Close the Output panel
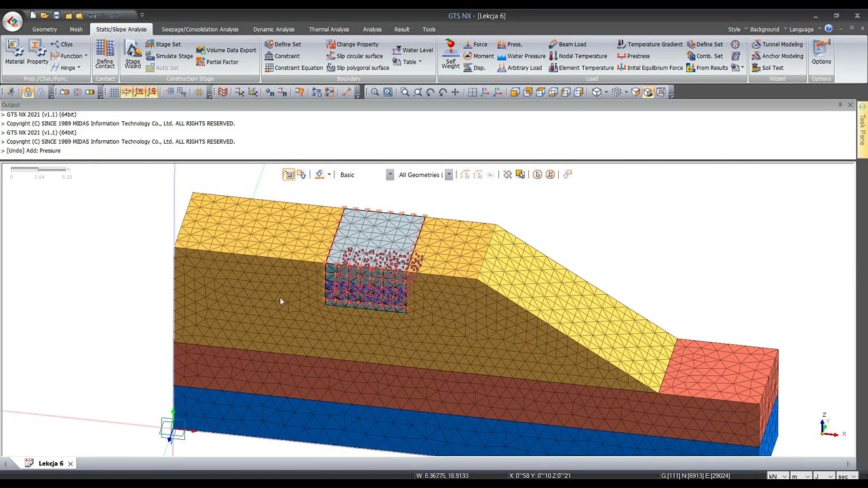The height and width of the screenshot is (488, 868). pyautogui.click(x=850, y=105)
